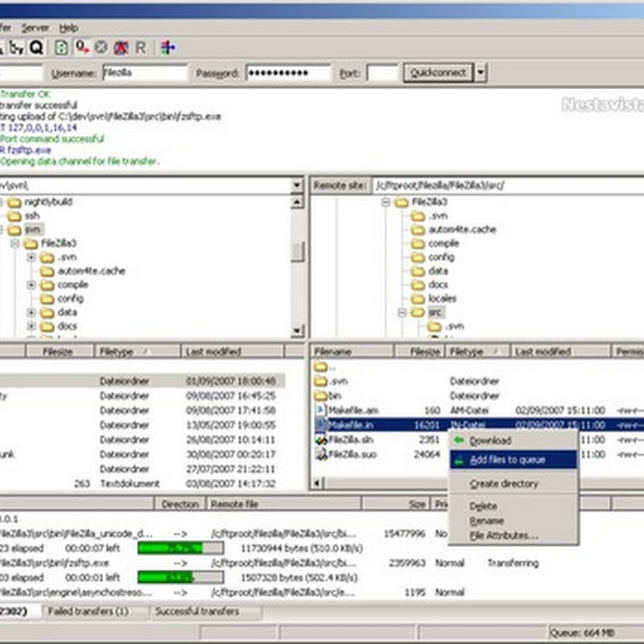Open the Quickconnect history dropdown arrow
The image size is (644, 644).
pos(481,73)
